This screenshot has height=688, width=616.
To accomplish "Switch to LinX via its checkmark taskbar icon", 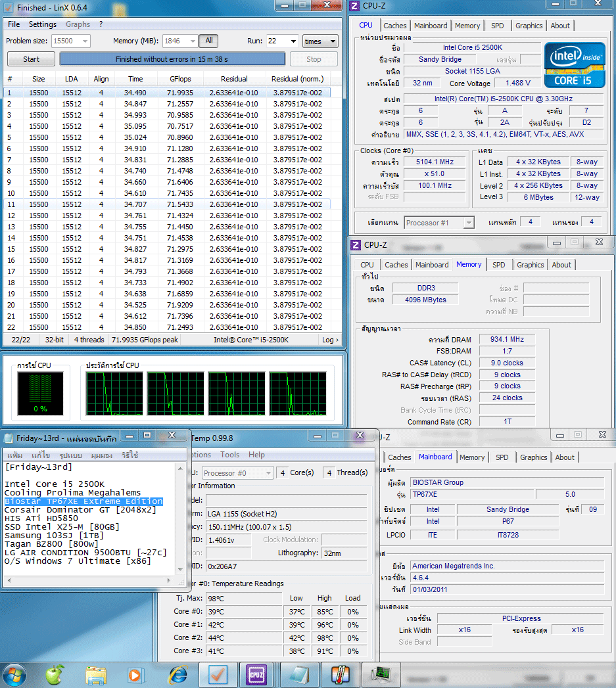I will (x=218, y=675).
